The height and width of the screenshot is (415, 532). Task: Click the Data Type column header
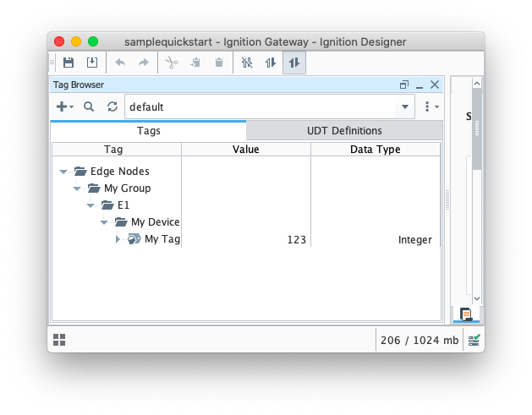point(375,150)
